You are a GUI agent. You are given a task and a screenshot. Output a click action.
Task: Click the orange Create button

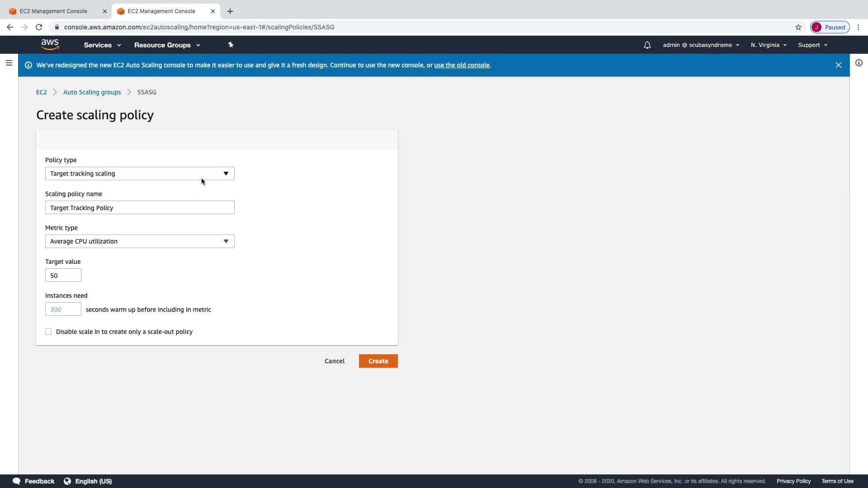point(378,361)
